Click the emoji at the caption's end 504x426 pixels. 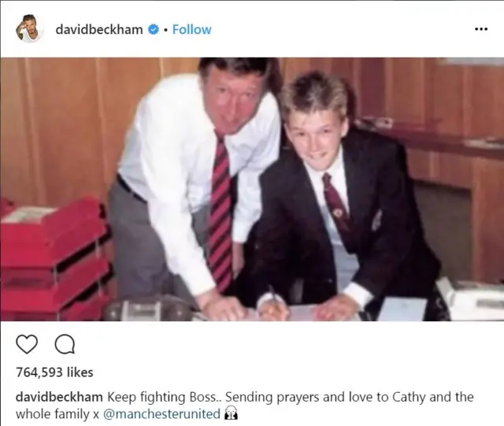point(231,413)
